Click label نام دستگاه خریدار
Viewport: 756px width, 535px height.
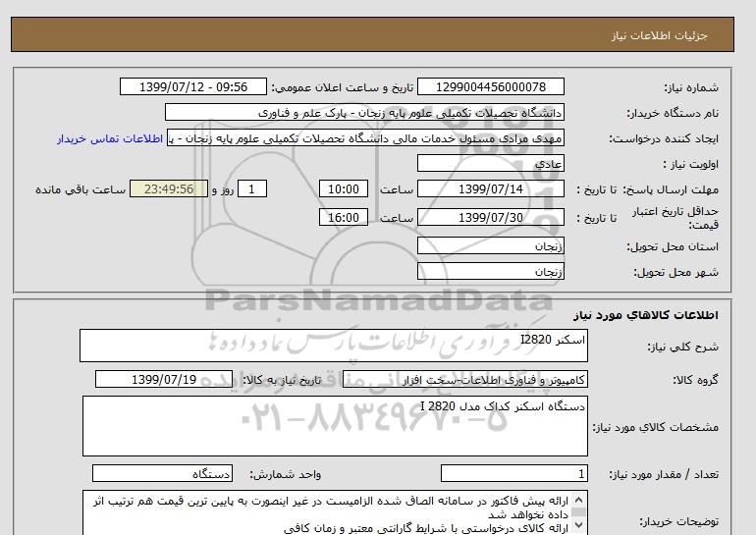coord(673,113)
